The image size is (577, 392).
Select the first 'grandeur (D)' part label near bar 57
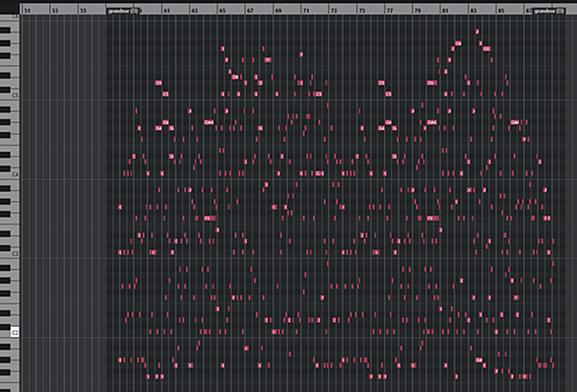[123, 11]
